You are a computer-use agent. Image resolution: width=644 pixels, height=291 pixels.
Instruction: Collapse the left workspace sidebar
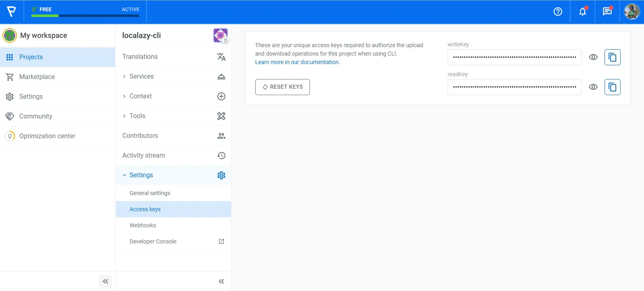(105, 281)
